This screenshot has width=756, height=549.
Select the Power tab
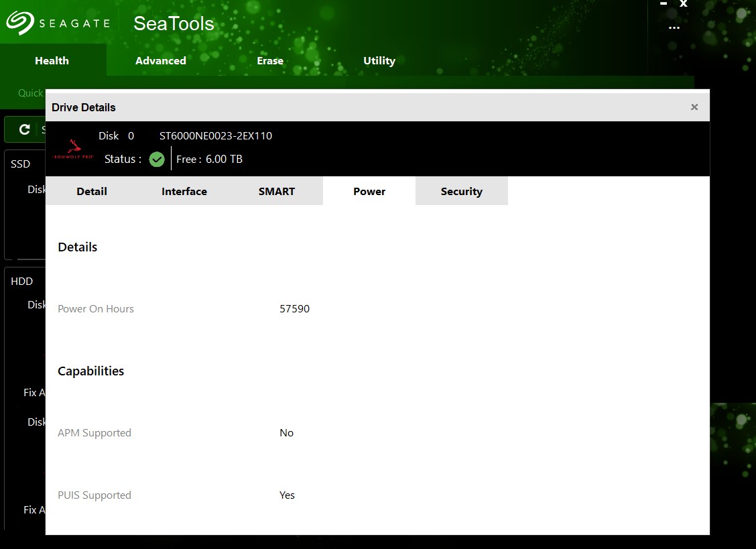point(369,191)
